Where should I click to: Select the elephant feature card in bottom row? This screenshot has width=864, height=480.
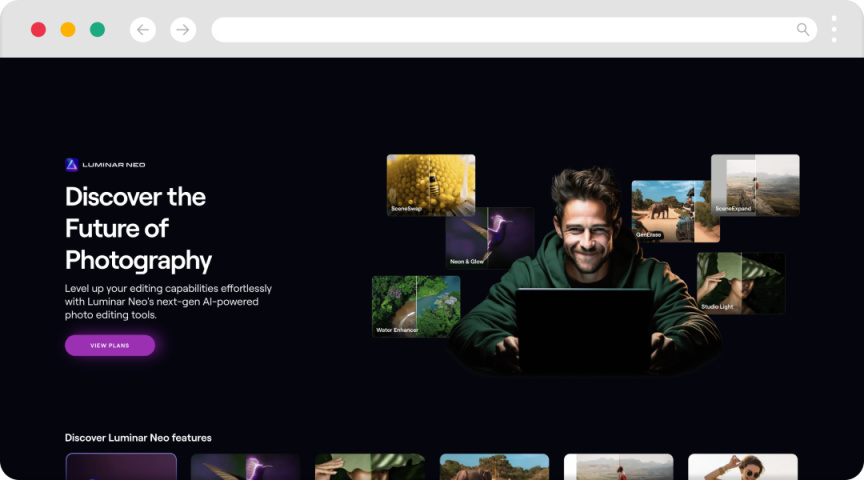[494, 467]
